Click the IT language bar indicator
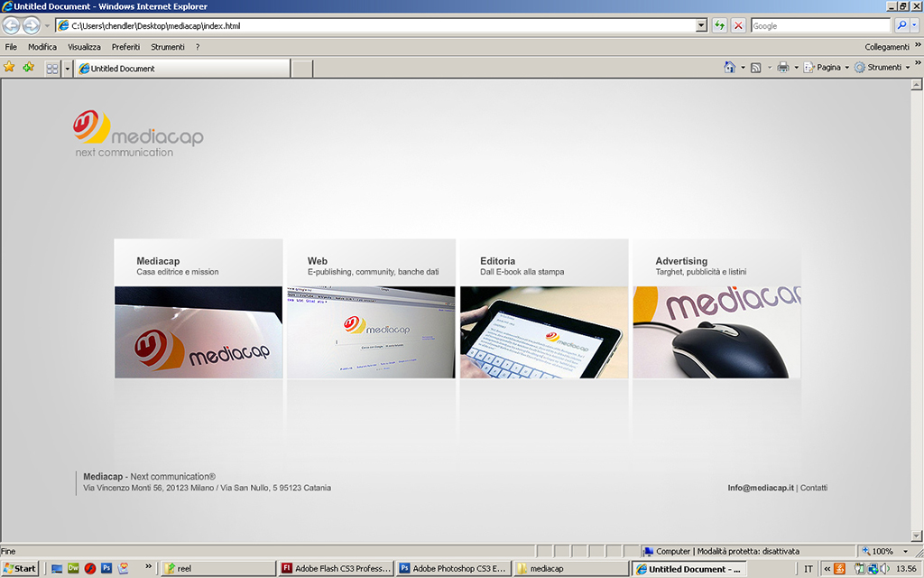 tap(808, 569)
